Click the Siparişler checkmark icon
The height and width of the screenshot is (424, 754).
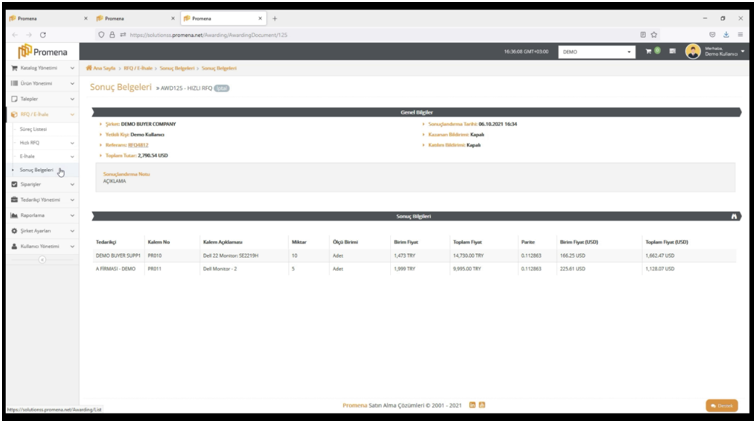point(14,184)
